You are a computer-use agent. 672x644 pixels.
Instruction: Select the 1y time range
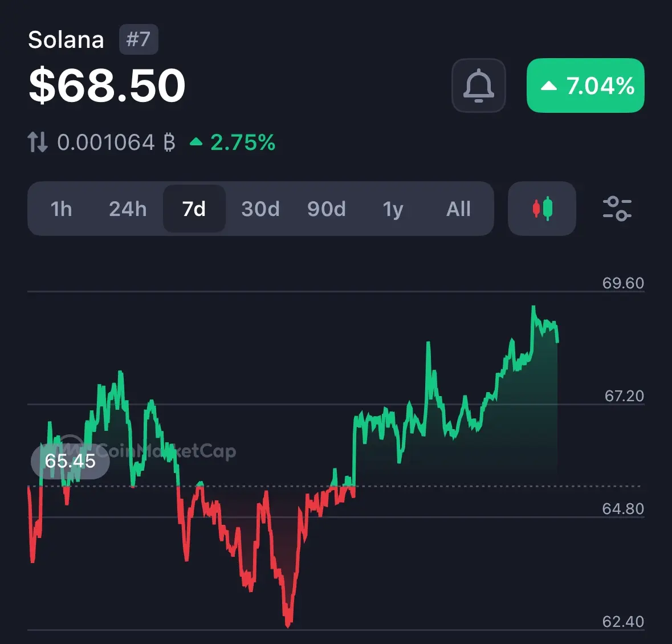click(x=393, y=209)
